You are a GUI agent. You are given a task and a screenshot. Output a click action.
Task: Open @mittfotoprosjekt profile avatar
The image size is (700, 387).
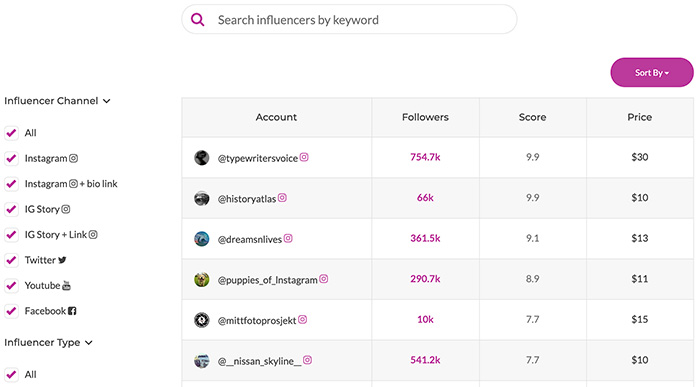(x=202, y=320)
